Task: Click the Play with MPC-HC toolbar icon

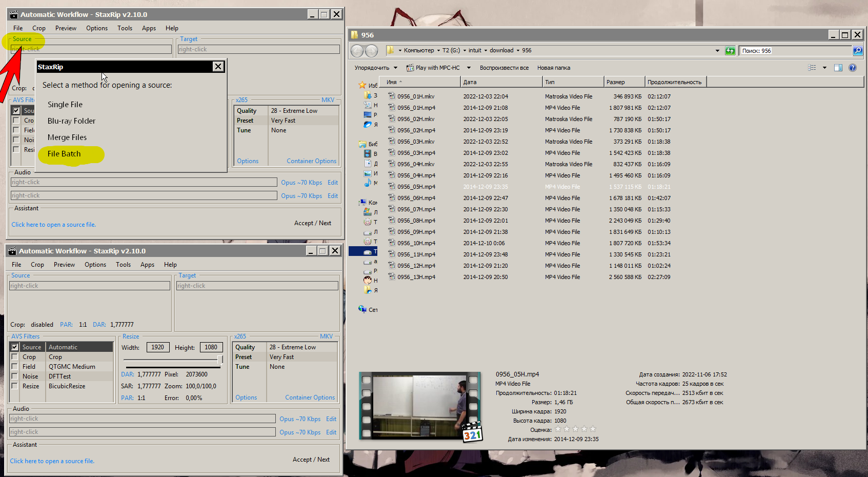Action: point(410,68)
